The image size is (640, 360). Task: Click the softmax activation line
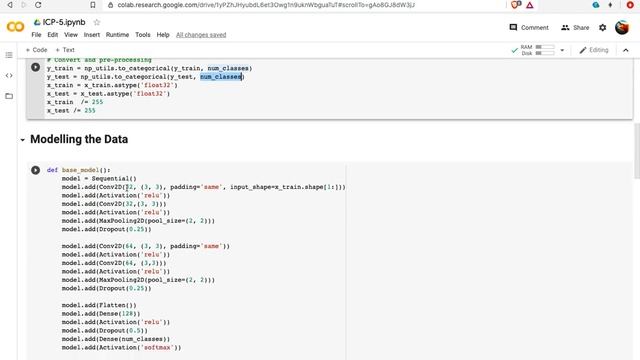(121, 347)
